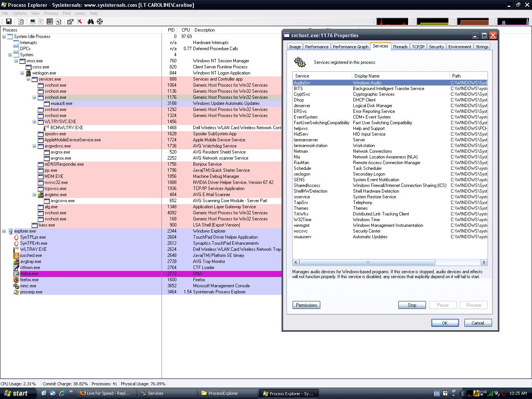This screenshot has height=399, width=532.
Task: Click the procexp.exe process icon
Action: 16,292
